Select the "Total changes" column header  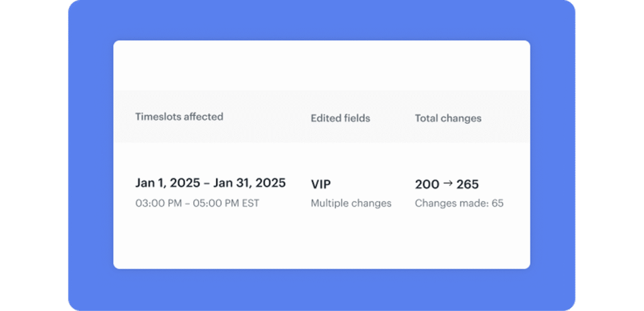pyautogui.click(x=448, y=118)
